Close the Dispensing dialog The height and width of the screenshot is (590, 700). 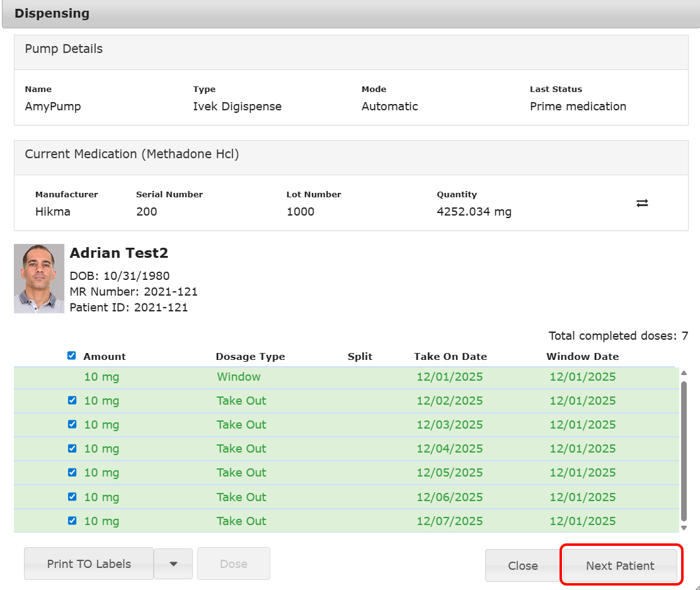[x=522, y=565]
